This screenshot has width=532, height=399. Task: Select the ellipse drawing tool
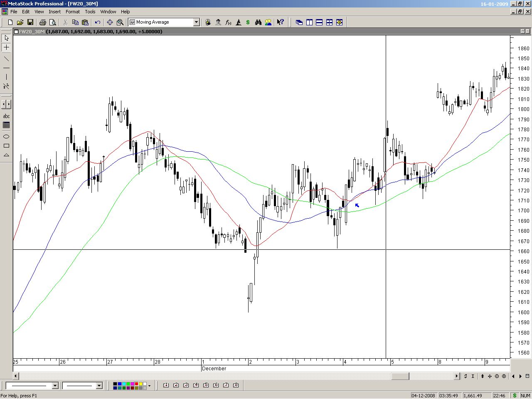[x=6, y=136]
